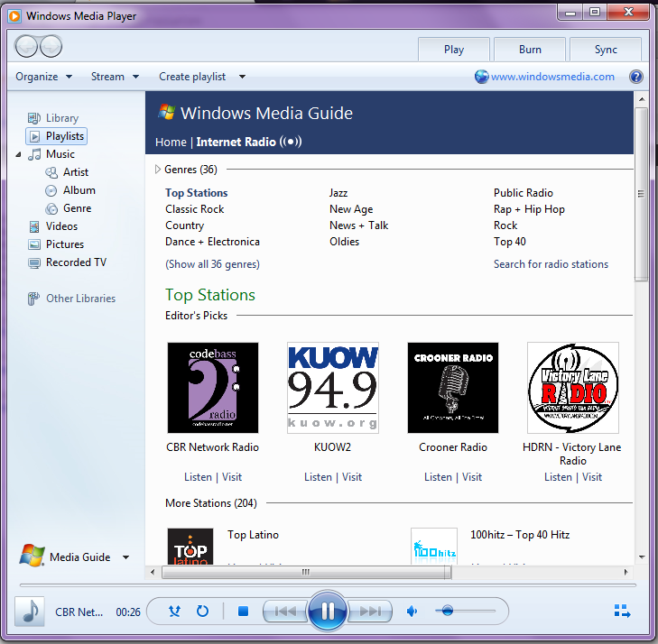The width and height of the screenshot is (658, 644).
Task: Click the globe icon beside www.windowsmedia.com
Action: [481, 77]
